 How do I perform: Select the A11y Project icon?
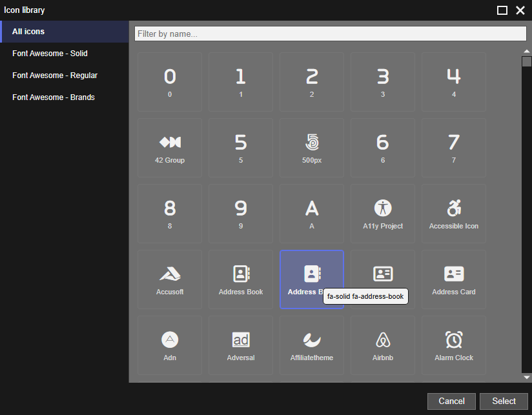[x=383, y=213]
